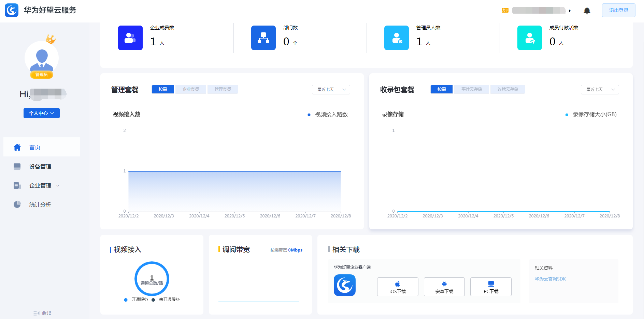Click 2020/12/5 on the 视频接入数 axis
Viewport: 644px width, 319px height.
pos(234,216)
